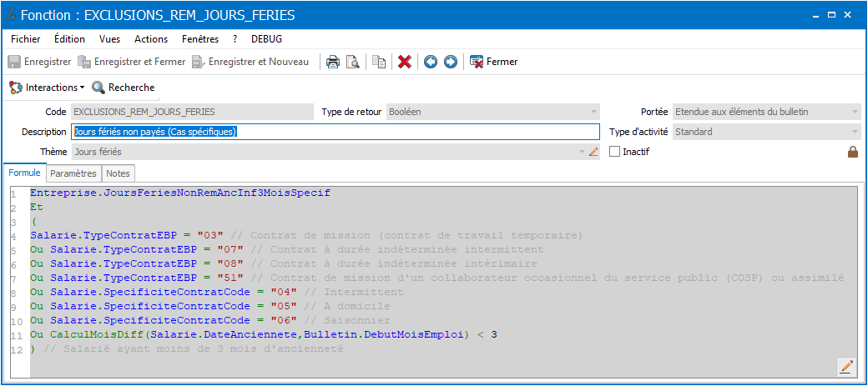This screenshot has height=386, width=868.
Task: Open the Édition menu
Action: pos(70,39)
